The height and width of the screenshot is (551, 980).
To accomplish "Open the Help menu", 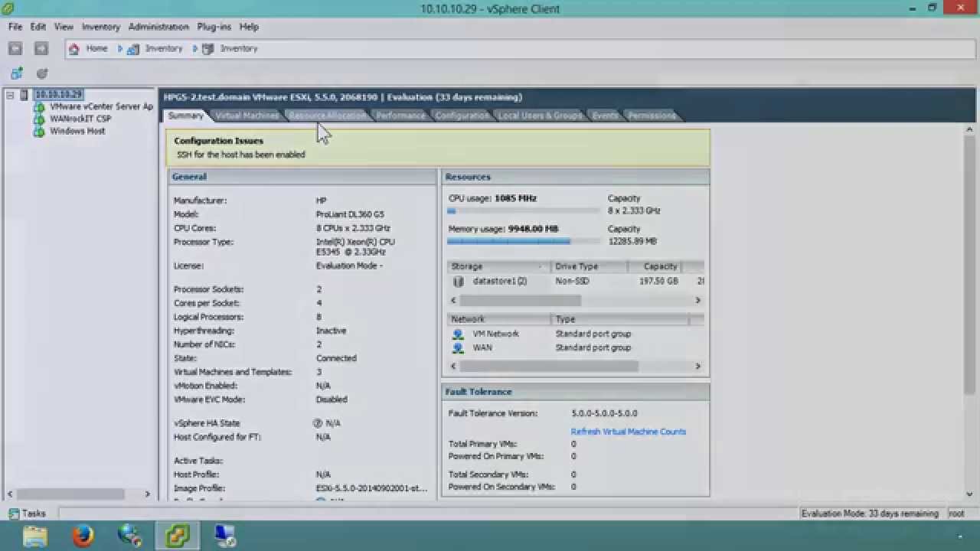I will click(249, 27).
